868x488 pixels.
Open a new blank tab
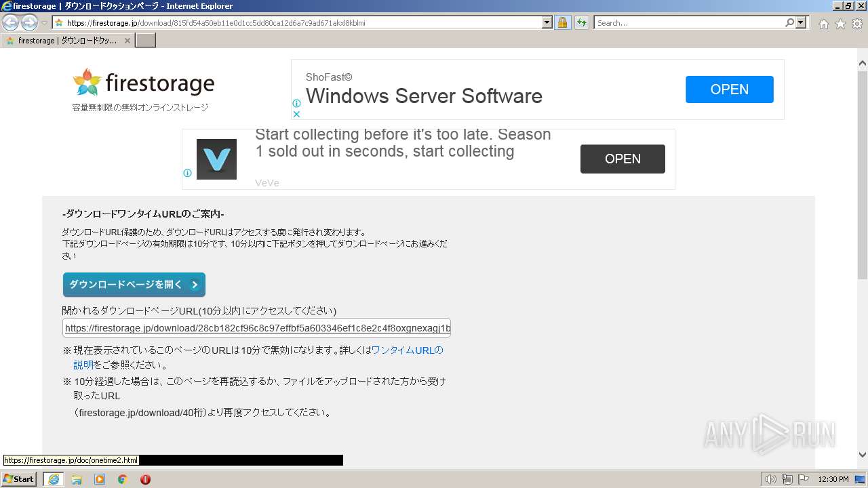(146, 41)
